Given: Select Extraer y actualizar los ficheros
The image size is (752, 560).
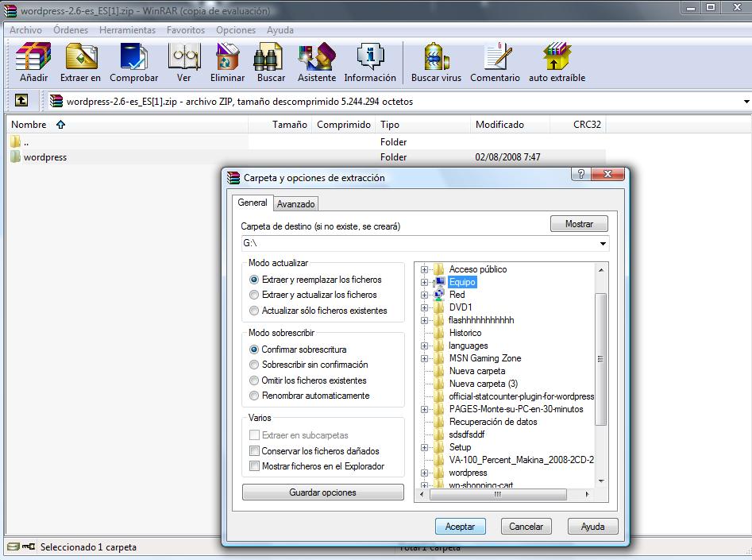Looking at the screenshot, I should tap(254, 295).
